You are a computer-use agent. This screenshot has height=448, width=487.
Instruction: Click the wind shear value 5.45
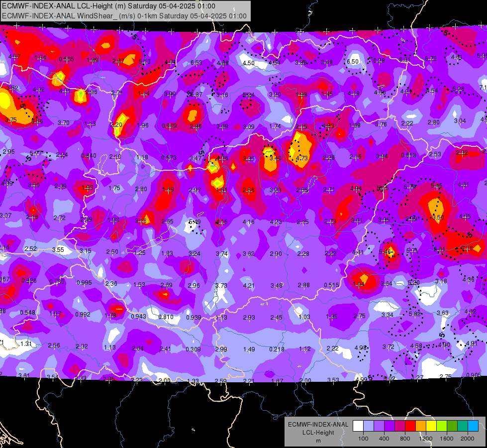pos(436,185)
